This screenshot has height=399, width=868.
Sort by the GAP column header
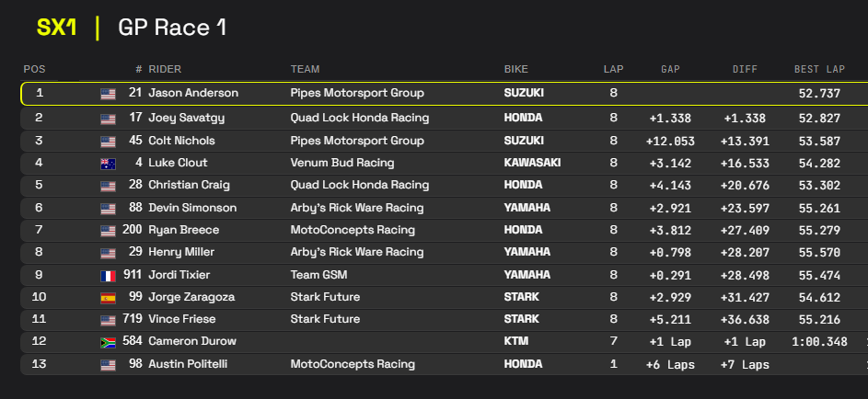670,69
